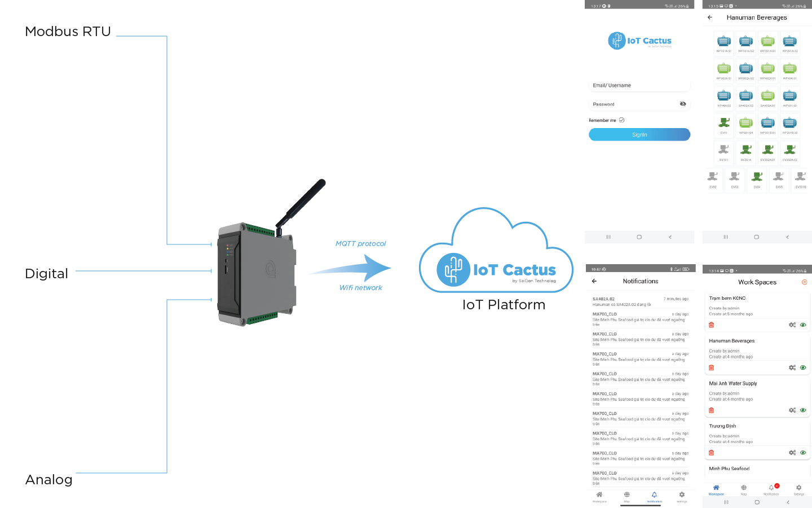812x508 pixels.
Task: Delete the Trương Định workspace
Action: (711, 453)
